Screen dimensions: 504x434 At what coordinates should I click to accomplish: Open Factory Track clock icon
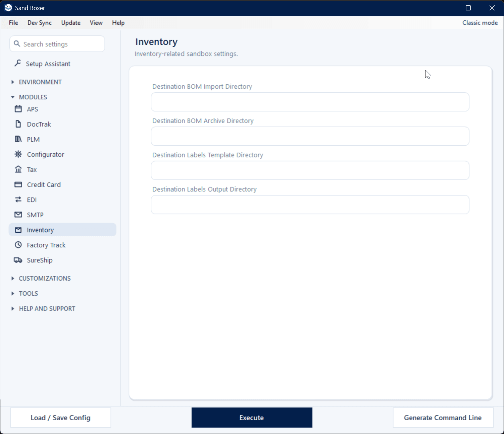[18, 245]
